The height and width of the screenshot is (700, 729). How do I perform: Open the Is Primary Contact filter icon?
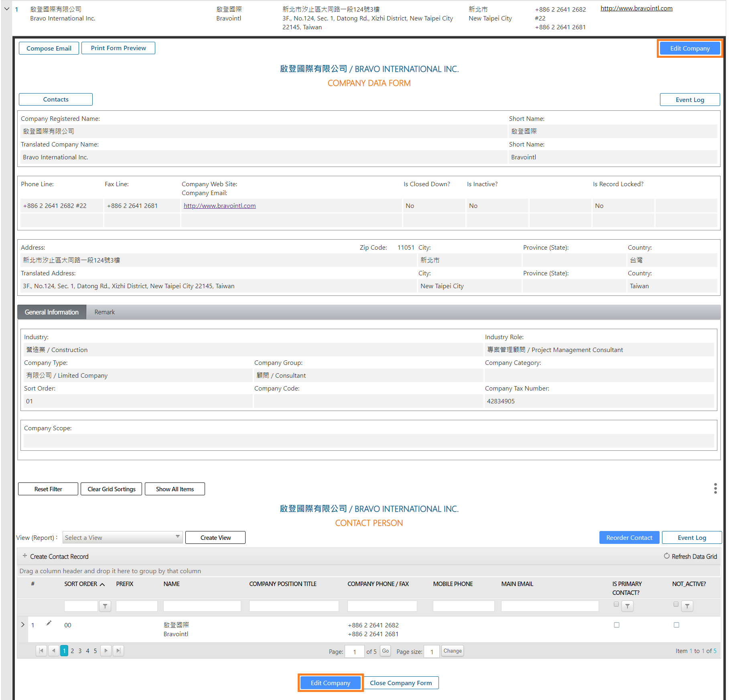click(x=627, y=606)
